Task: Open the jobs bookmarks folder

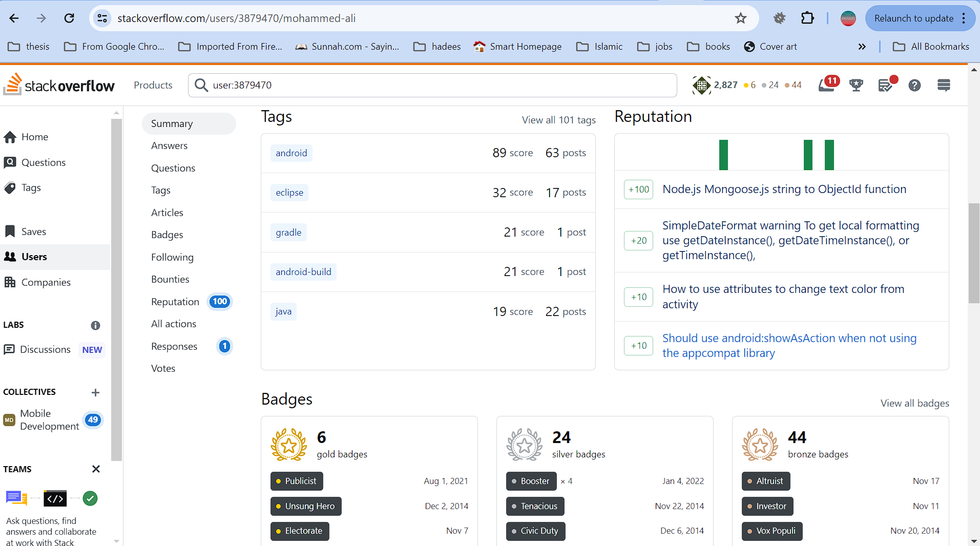Action: (x=655, y=47)
